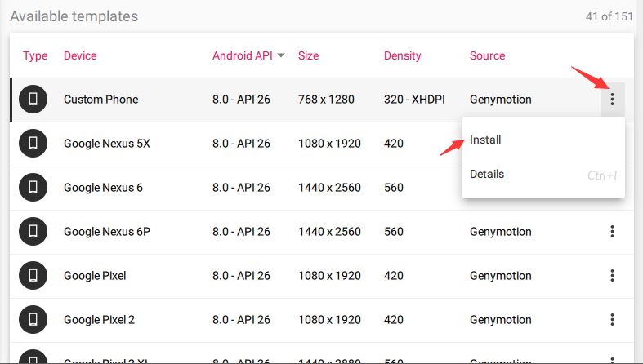643x364 pixels.
Task: Select the Google Nexus 6P row name
Action: 107,231
